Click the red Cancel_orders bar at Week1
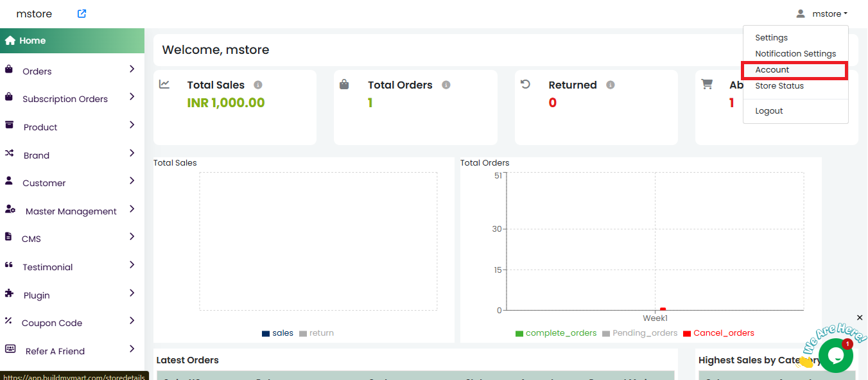 (x=663, y=309)
